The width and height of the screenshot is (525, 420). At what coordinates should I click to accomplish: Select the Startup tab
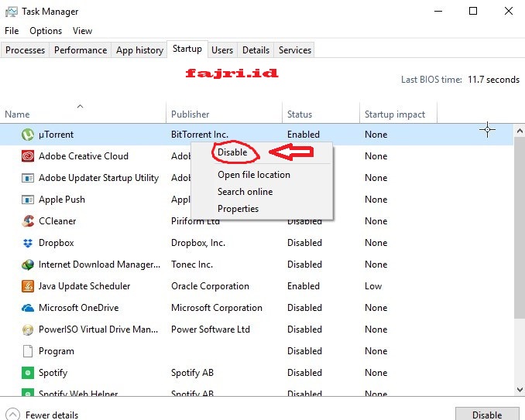click(x=187, y=49)
